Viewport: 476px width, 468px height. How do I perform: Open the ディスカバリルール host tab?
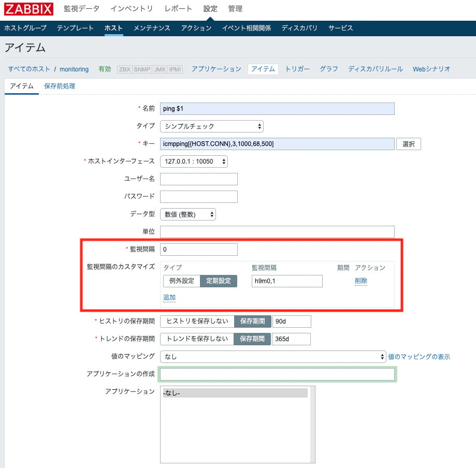pos(376,69)
